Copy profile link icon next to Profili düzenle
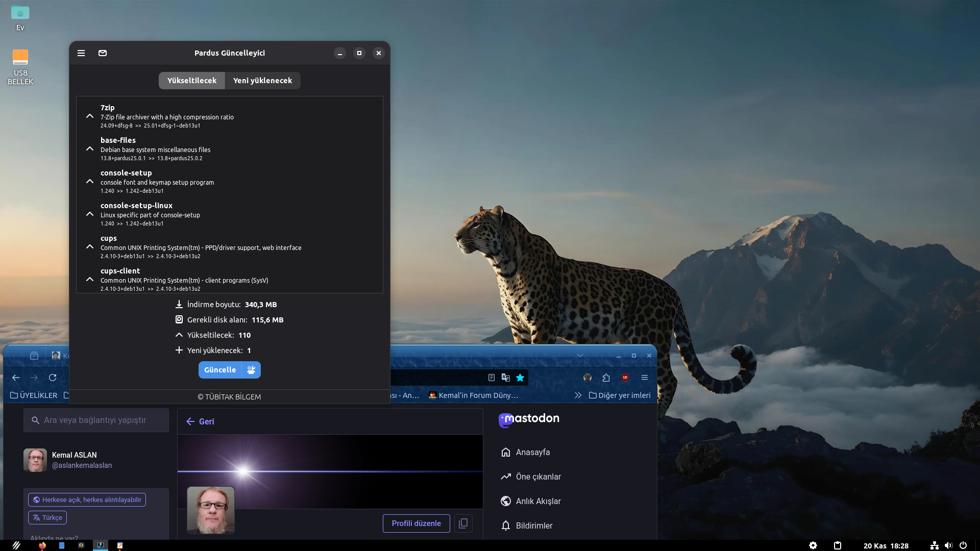This screenshot has height=551, width=980. click(x=463, y=523)
